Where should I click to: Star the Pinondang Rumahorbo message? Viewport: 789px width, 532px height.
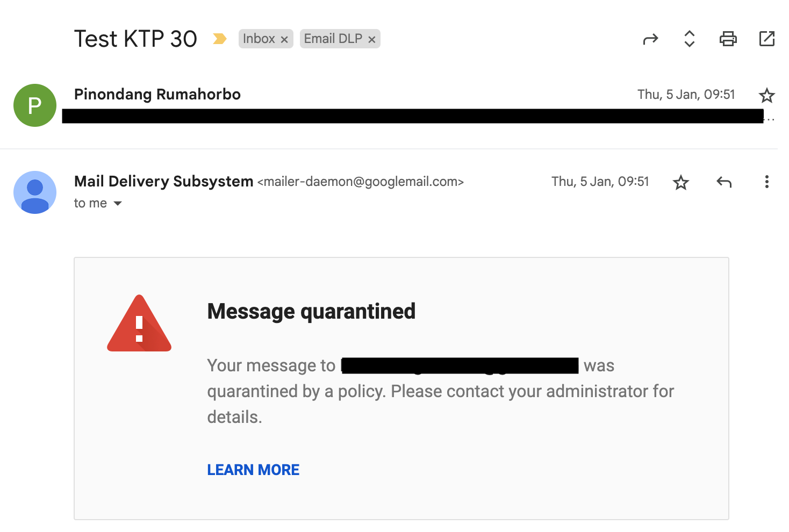pos(766,96)
